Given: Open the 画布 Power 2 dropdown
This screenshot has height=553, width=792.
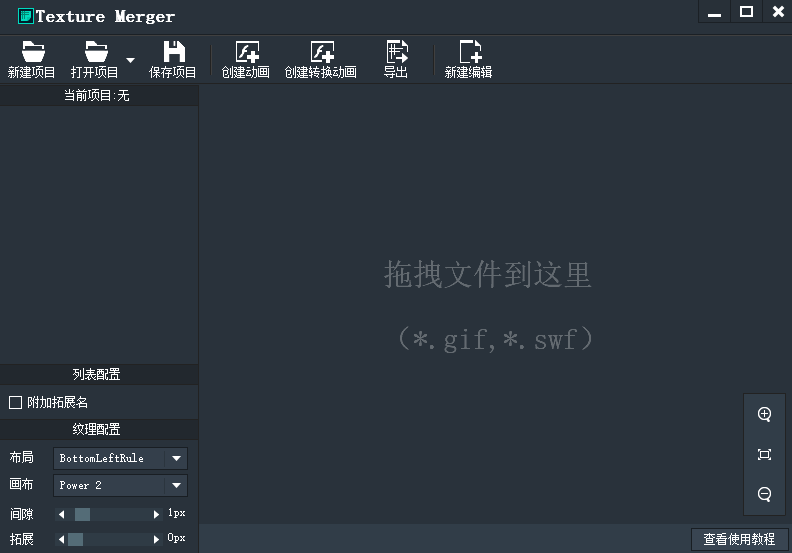Looking at the screenshot, I should click(120, 485).
